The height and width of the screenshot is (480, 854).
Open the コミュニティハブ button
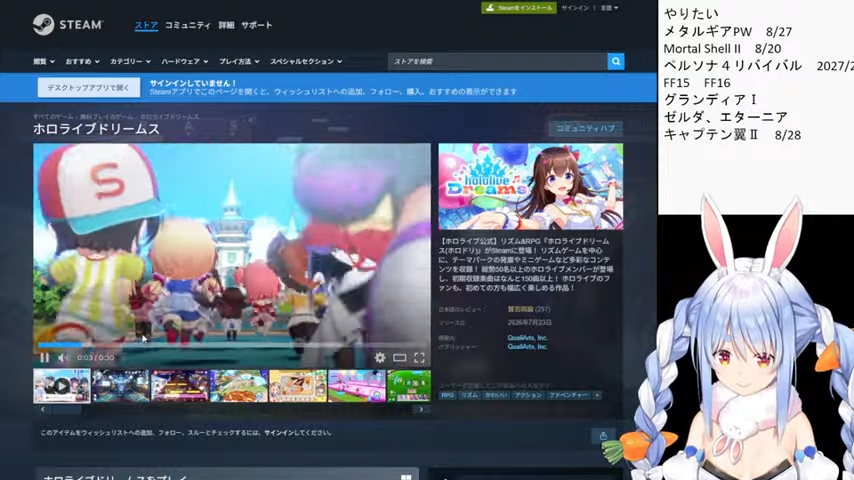coord(585,128)
